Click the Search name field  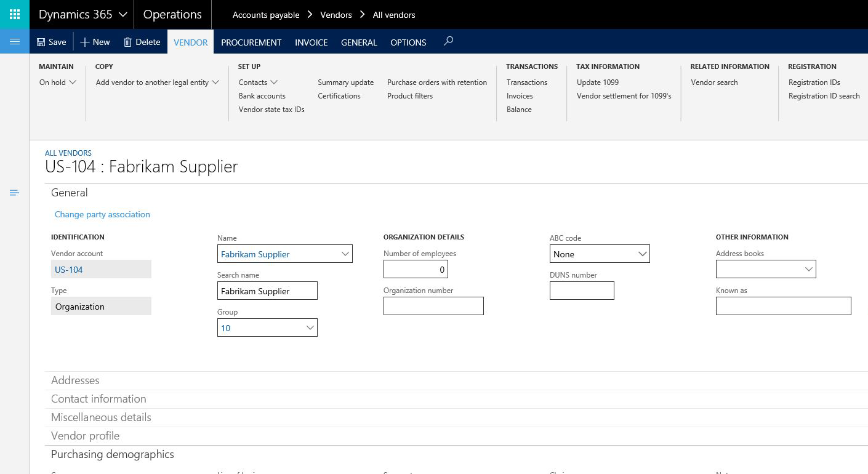click(x=267, y=291)
